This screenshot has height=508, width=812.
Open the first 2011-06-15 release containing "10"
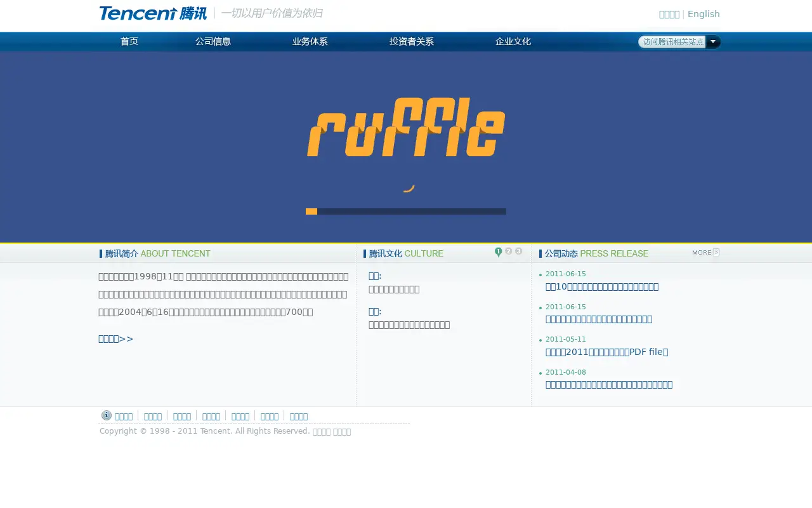602,286
